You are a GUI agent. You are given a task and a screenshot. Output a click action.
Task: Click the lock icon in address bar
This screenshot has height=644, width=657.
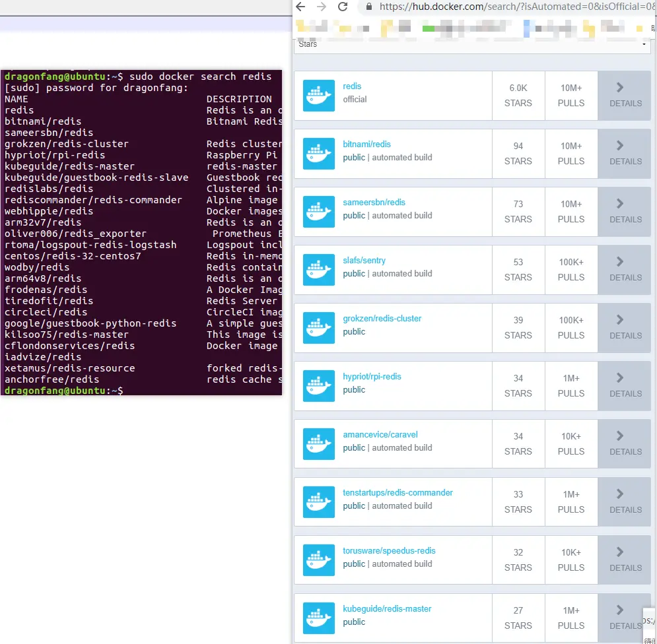[x=368, y=7]
